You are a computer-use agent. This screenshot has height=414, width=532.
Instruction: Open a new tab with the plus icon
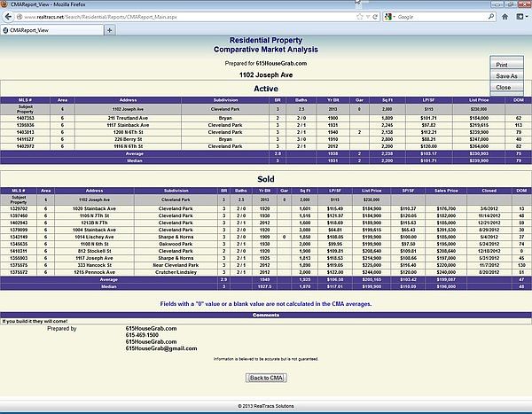(108, 29)
